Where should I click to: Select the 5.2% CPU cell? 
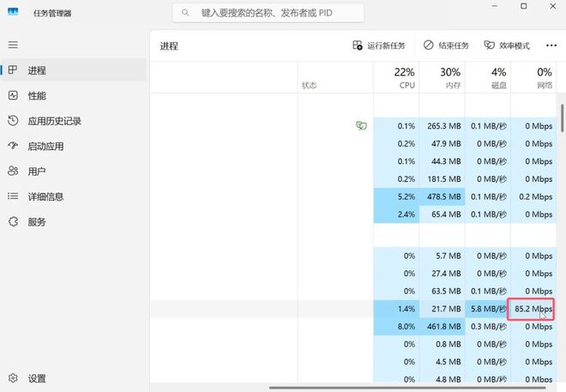click(396, 196)
